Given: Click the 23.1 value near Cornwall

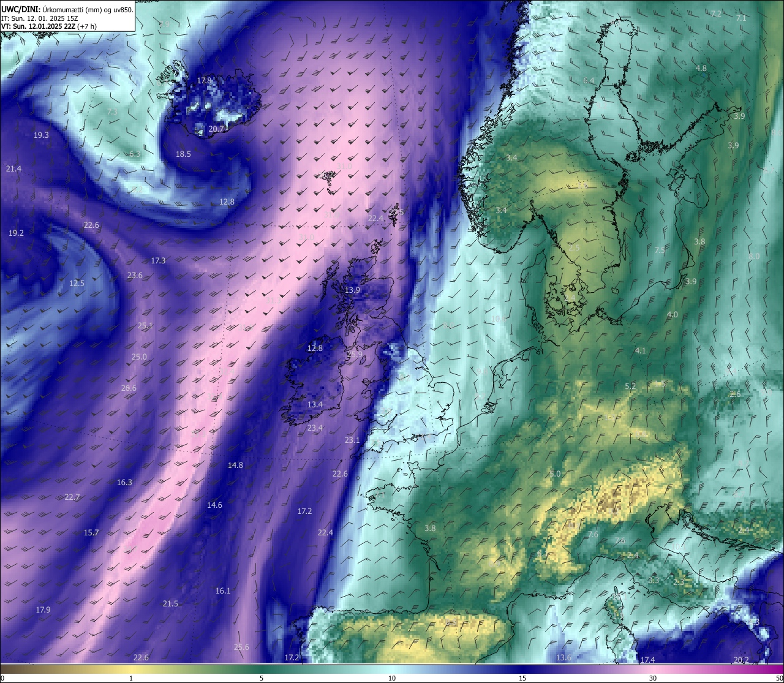Looking at the screenshot, I should coord(352,440).
